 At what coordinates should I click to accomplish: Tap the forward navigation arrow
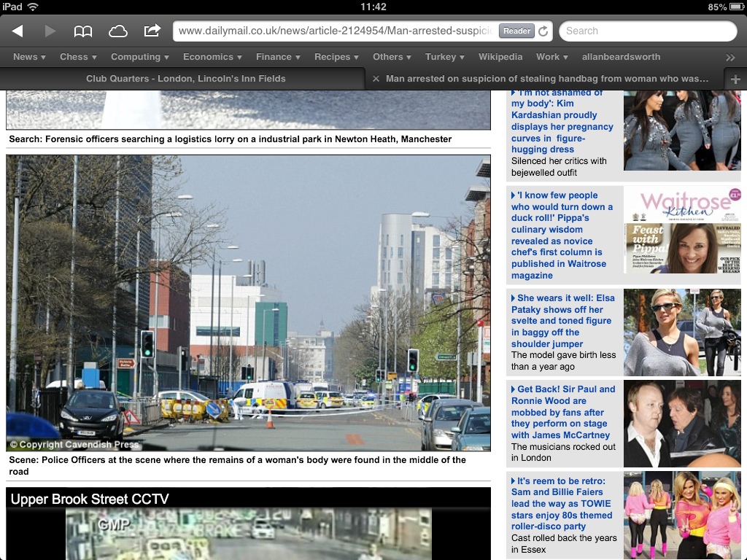tap(50, 31)
